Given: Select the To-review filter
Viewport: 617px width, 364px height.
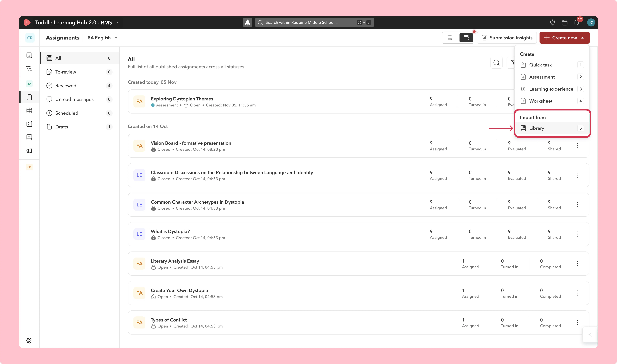Looking at the screenshot, I should (x=79, y=72).
